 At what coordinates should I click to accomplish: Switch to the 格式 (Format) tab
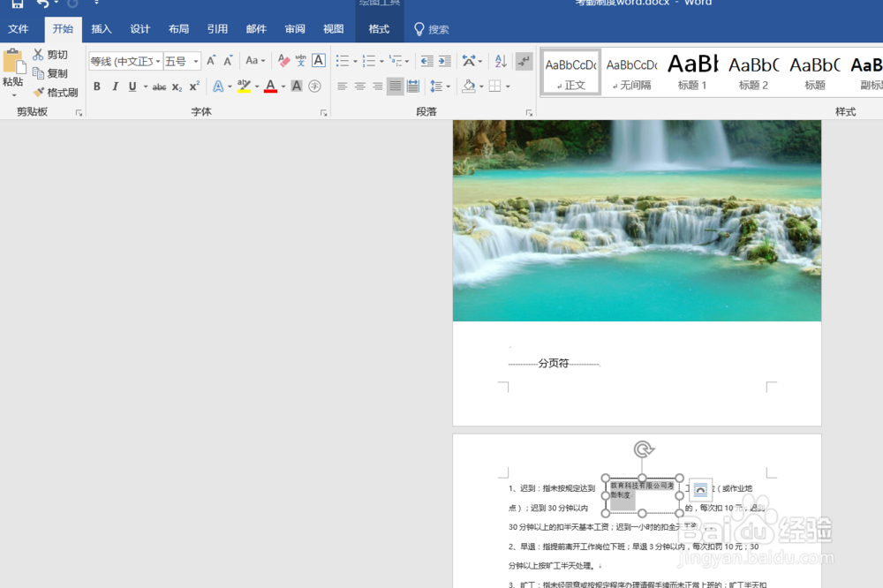click(x=379, y=29)
